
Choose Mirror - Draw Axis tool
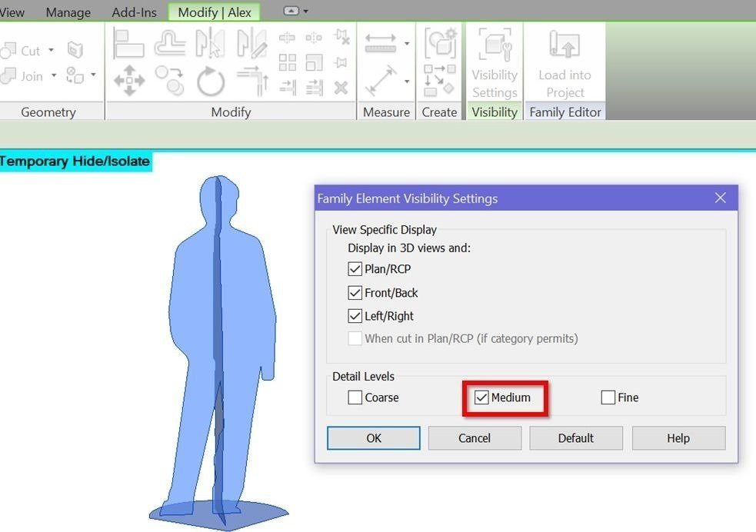coord(252,44)
